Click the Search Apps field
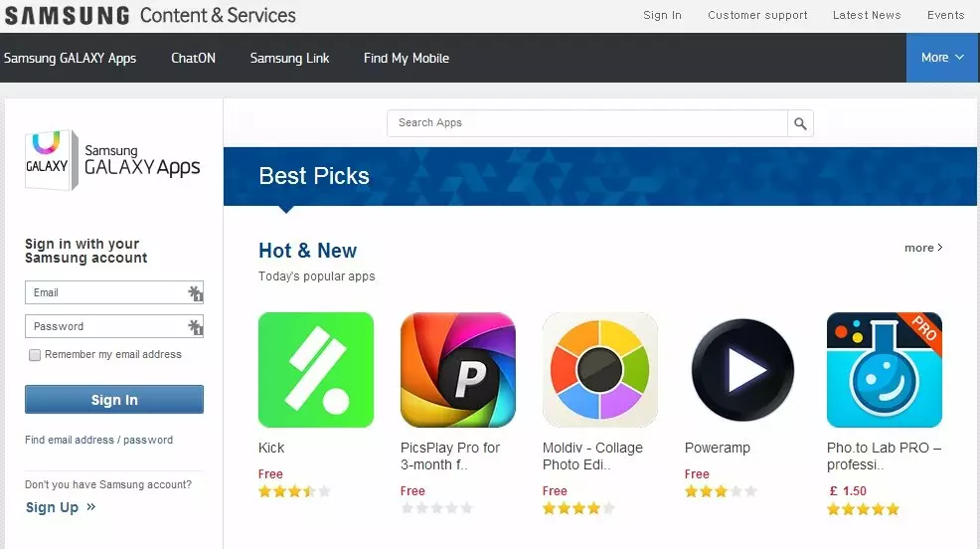The height and width of the screenshot is (549, 980). pos(586,123)
